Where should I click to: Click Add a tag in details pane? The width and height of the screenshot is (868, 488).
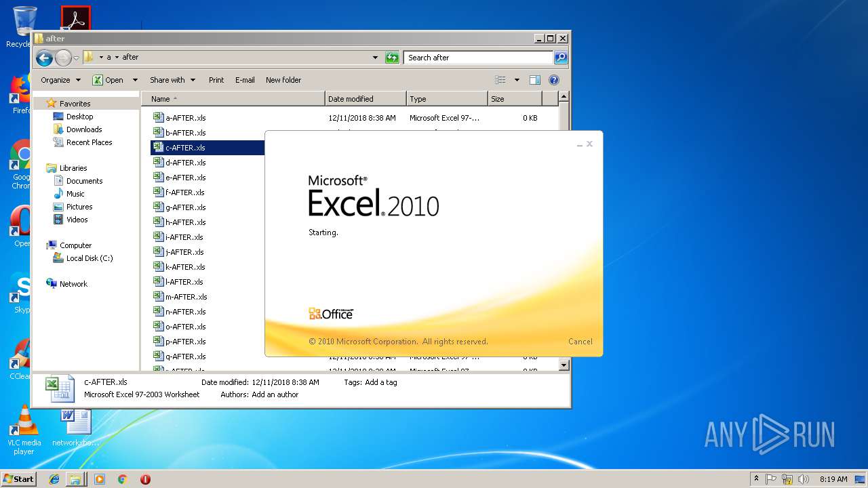click(381, 382)
